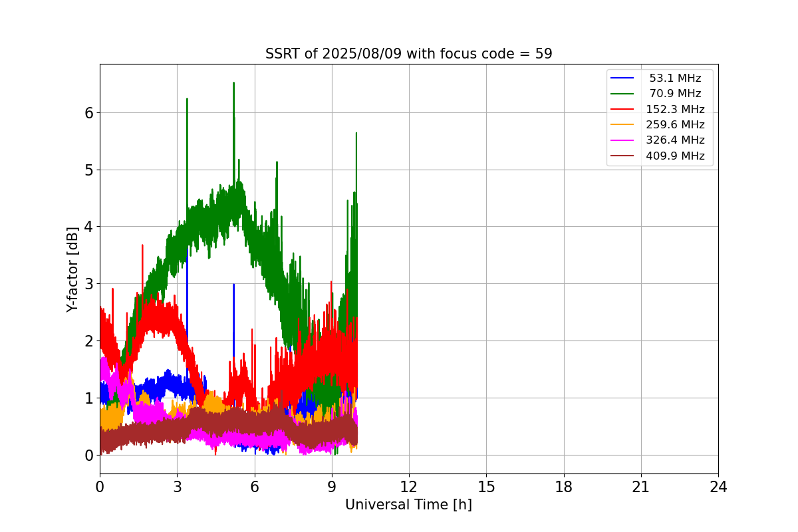Click the 'Y-factor [dB]' axis label

[x=72, y=269]
